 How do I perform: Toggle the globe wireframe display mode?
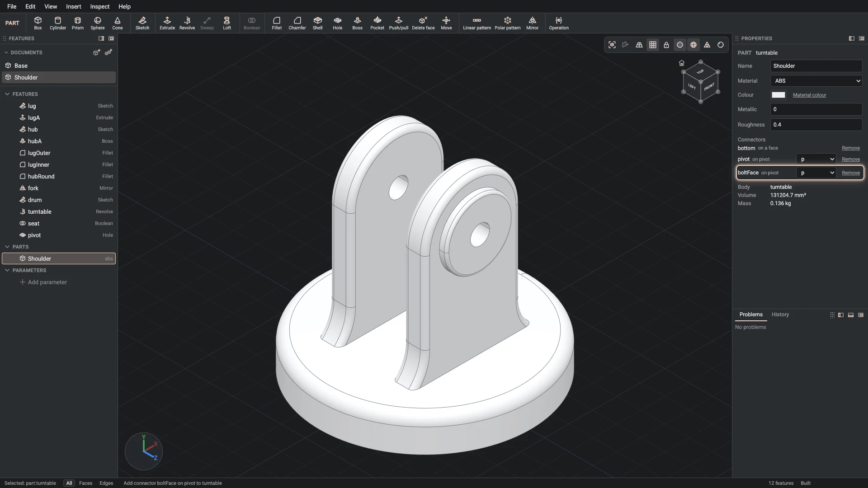click(x=693, y=45)
